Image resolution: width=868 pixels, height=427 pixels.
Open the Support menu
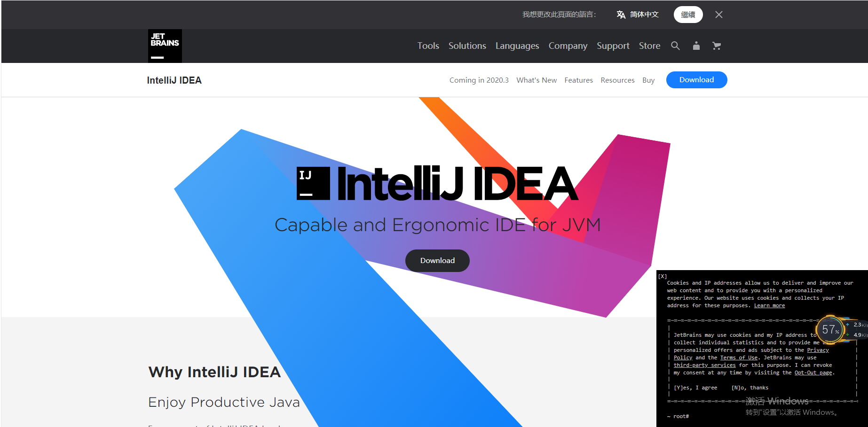click(613, 46)
